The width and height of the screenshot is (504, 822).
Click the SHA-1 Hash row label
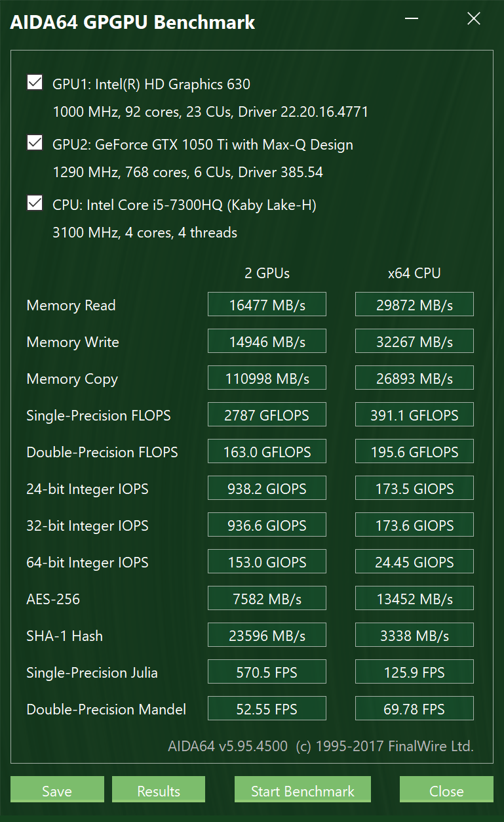[x=64, y=636]
